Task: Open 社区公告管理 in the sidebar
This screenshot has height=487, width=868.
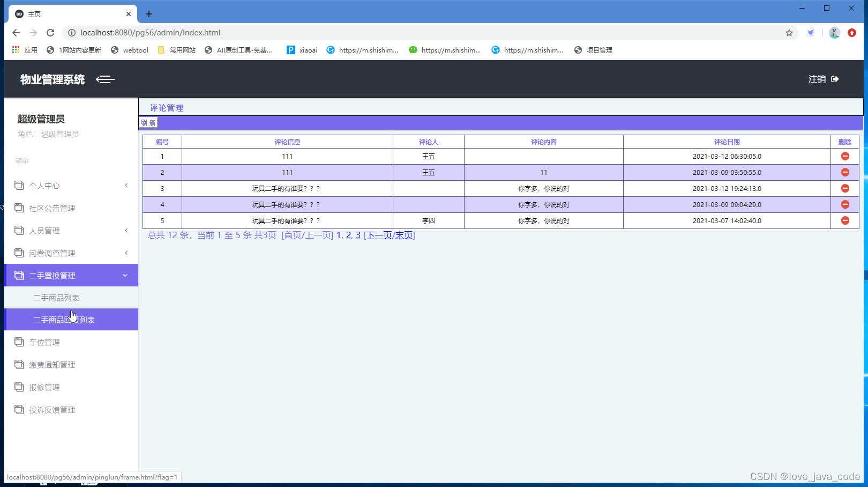Action: click(x=71, y=208)
